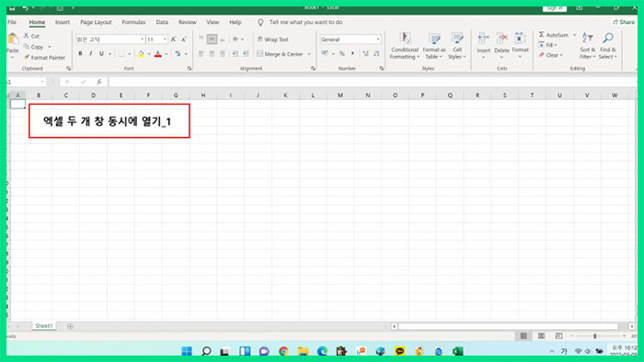The image size is (644, 362).
Task: Switch to the View tab
Action: point(213,22)
